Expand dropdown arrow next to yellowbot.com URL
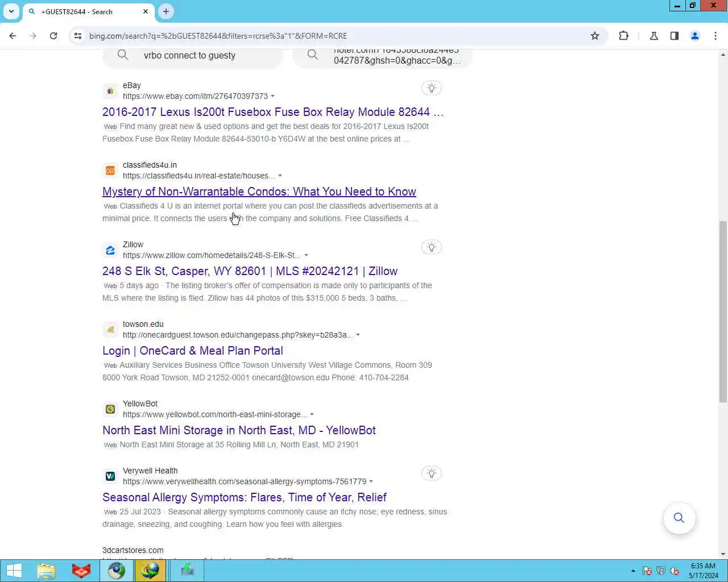Viewport: 728px width, 582px height. pos(312,414)
